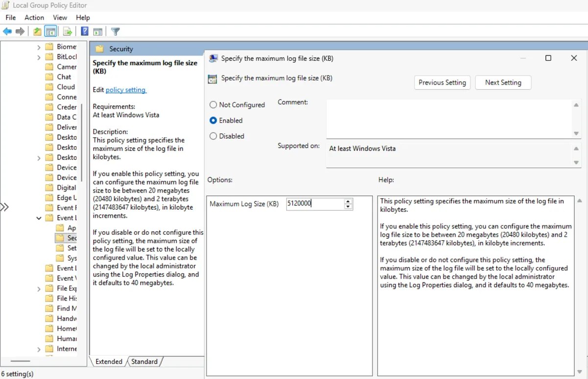The height and width of the screenshot is (379, 588).
Task: Click the Home folder icon in tree
Action: coord(49,328)
